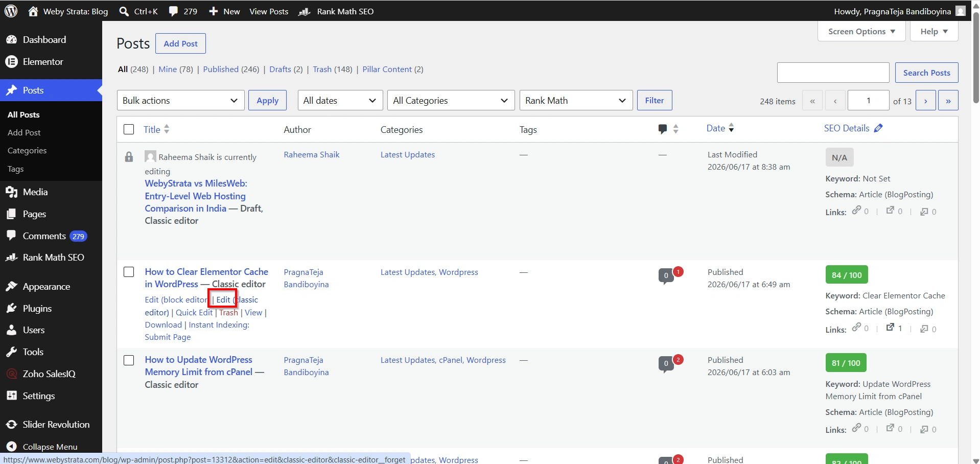Click the Rank Math SEO sidebar icon
The image size is (980, 464).
click(x=11, y=258)
